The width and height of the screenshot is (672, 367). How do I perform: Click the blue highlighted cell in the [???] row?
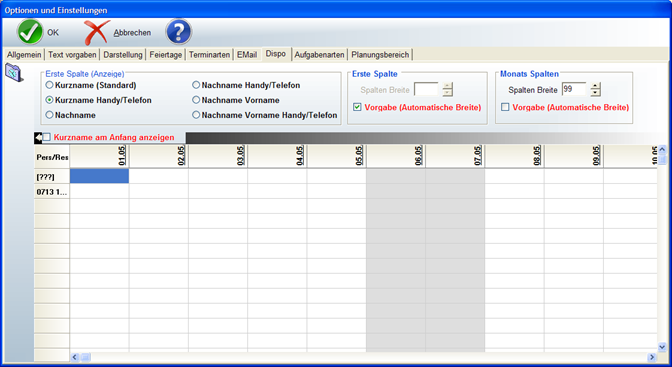[x=99, y=176]
